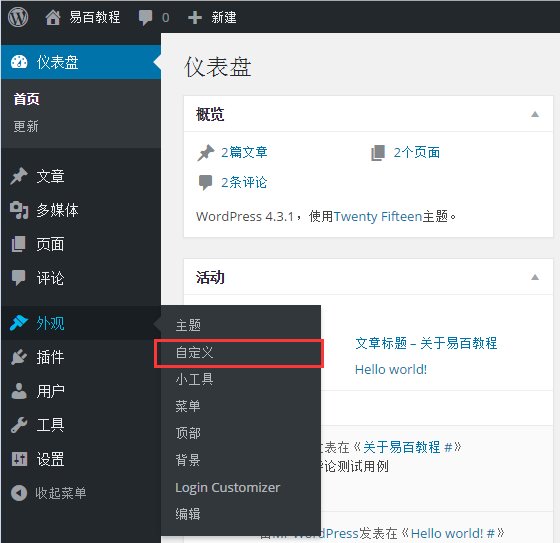Open the WordPress logo menu
The width and height of the screenshot is (560, 543).
point(18,17)
